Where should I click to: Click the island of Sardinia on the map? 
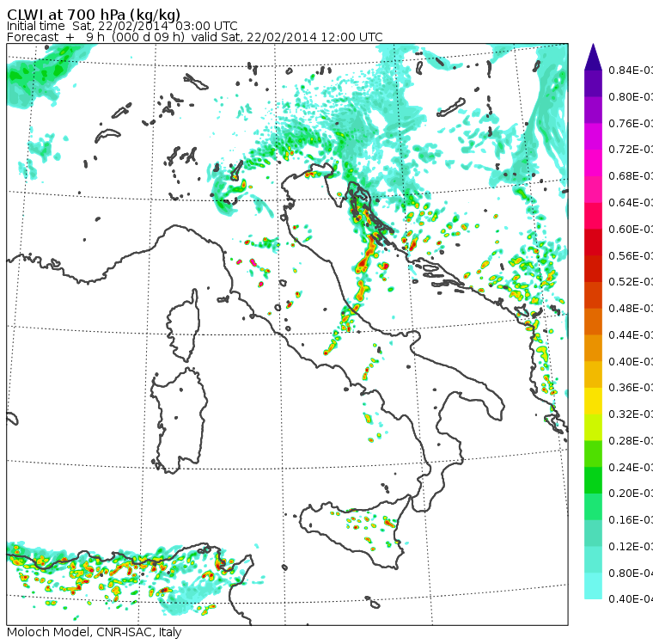coord(179,421)
